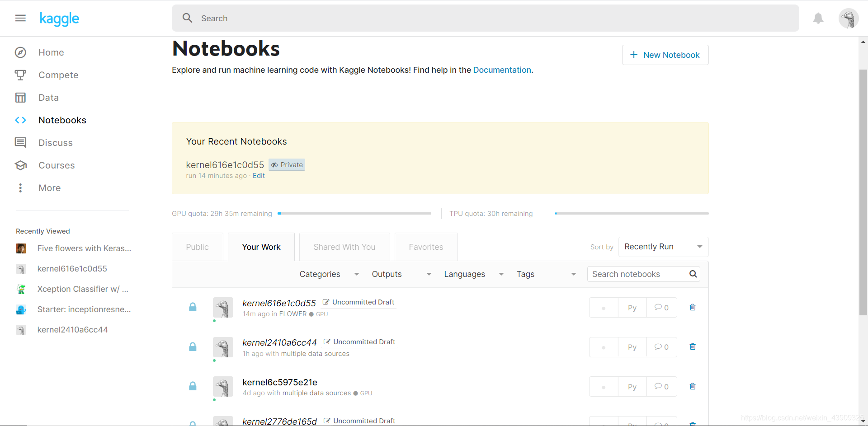Switch to Shared With You tab
Image resolution: width=868 pixels, height=426 pixels.
344,247
